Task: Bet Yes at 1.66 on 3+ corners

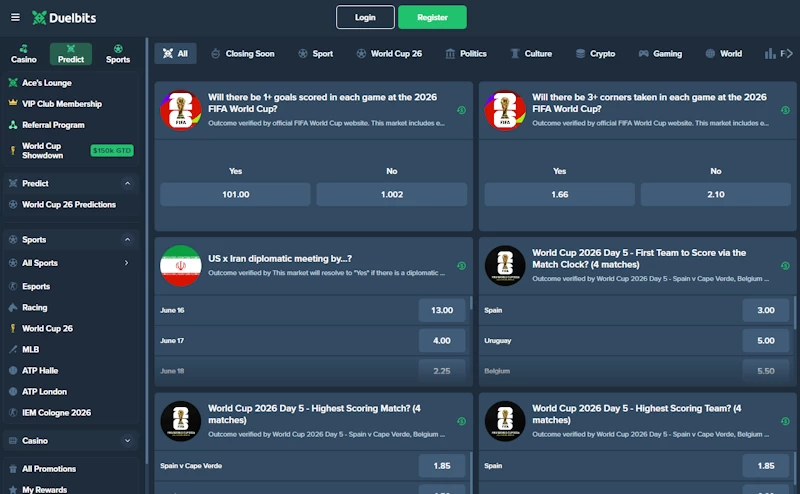Action: click(560, 194)
